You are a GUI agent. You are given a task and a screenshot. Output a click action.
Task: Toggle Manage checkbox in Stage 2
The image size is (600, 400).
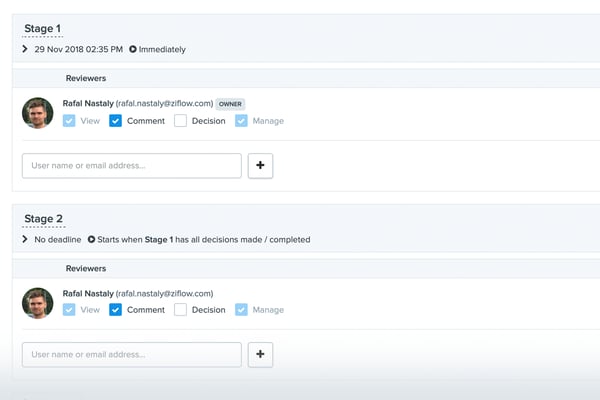pyautogui.click(x=242, y=310)
